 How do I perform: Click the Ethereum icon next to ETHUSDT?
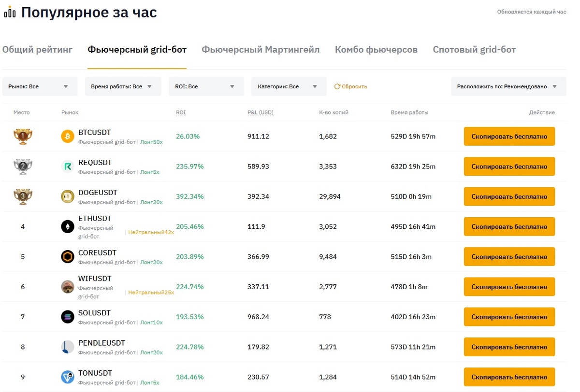tap(67, 226)
